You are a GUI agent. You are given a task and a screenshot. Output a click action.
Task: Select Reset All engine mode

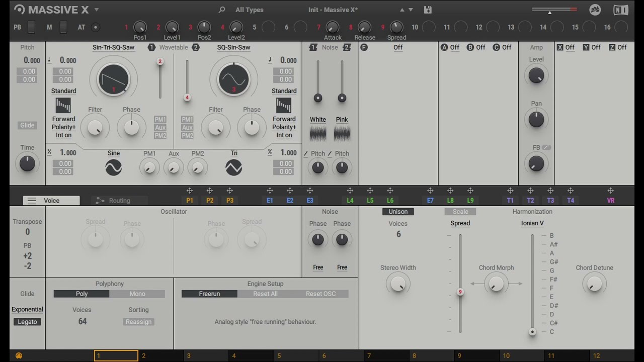click(x=265, y=294)
